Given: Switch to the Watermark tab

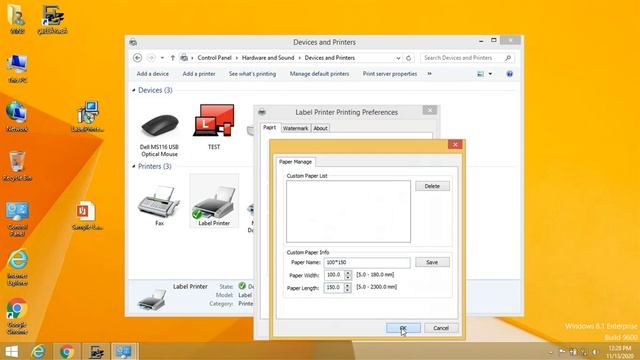Looking at the screenshot, I should coord(296,128).
